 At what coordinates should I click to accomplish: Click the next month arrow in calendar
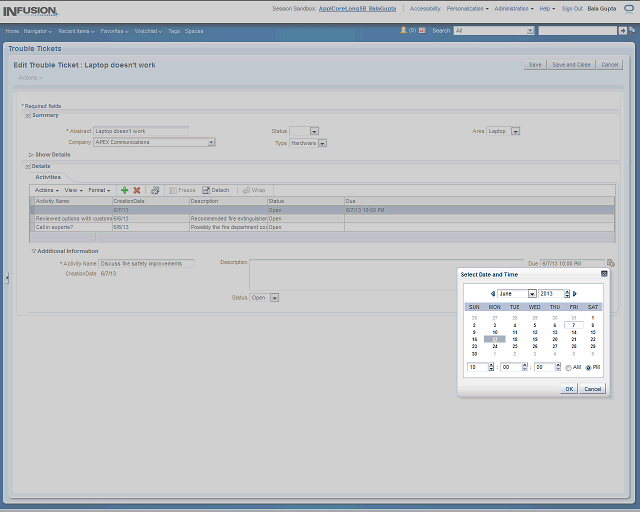pos(577,294)
